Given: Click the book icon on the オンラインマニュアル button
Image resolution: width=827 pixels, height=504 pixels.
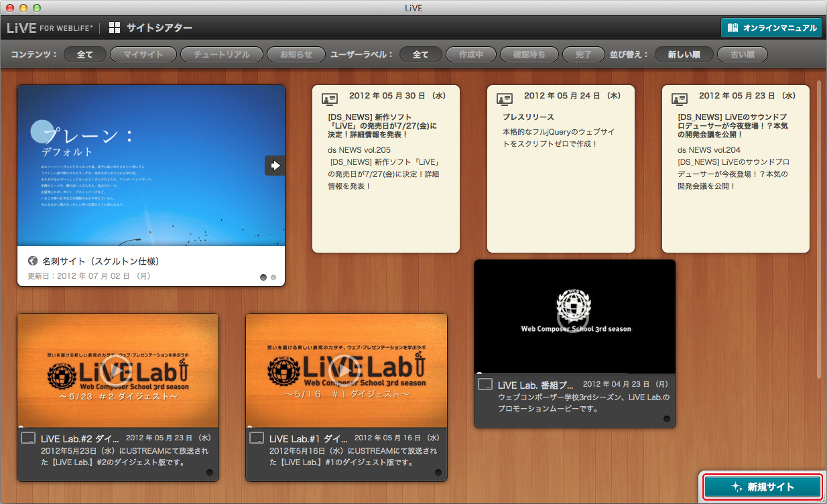Looking at the screenshot, I should click(733, 28).
